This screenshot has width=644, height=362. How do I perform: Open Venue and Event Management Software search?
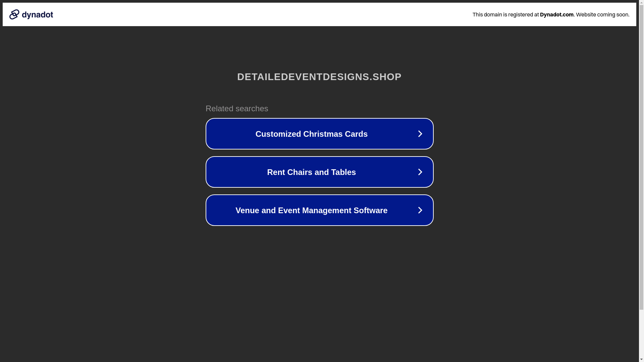[319, 210]
